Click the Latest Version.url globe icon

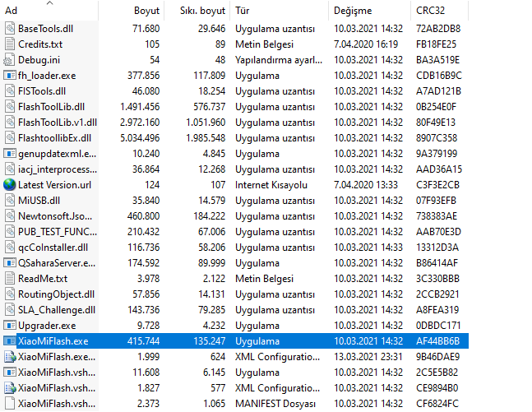pyautogui.click(x=10, y=185)
